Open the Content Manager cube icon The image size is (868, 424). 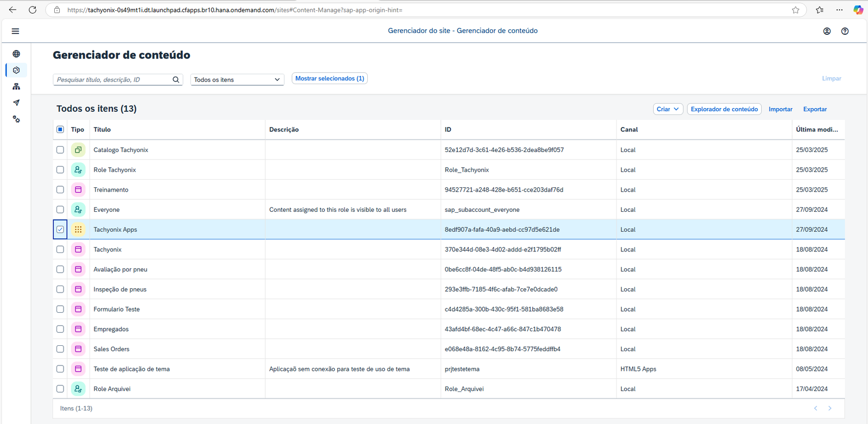pos(16,70)
